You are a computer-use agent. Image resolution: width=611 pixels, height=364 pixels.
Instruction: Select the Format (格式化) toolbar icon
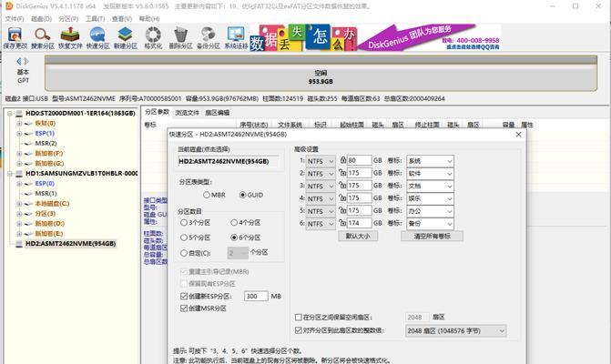153,37
